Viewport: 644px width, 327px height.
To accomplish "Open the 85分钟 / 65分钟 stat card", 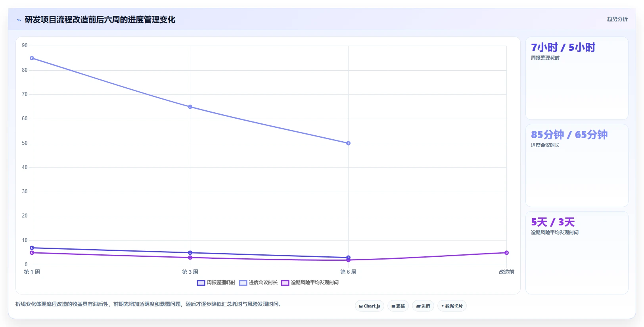I will pyautogui.click(x=577, y=165).
